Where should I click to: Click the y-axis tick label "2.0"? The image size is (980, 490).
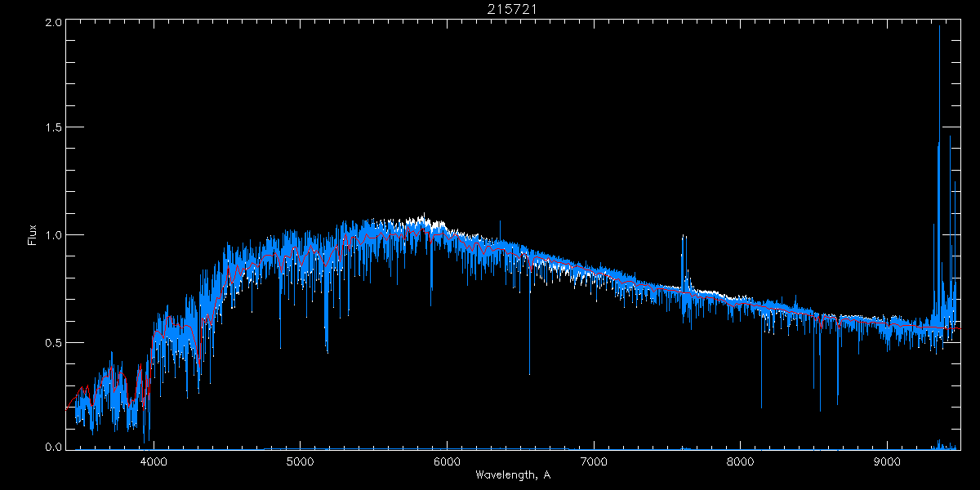coord(54,24)
